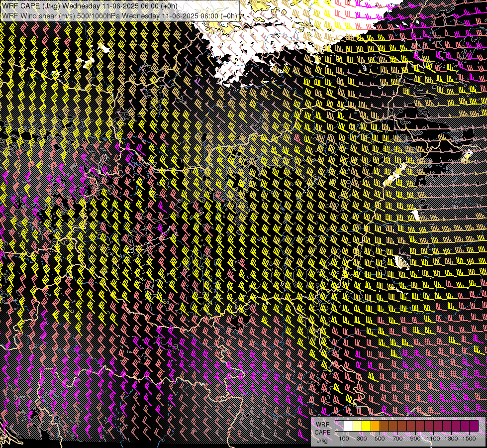Click the 300 legend tick label

point(362,439)
